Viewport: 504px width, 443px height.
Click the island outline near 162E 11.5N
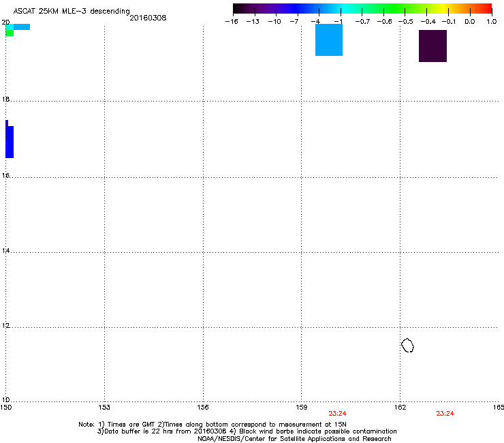407,345
